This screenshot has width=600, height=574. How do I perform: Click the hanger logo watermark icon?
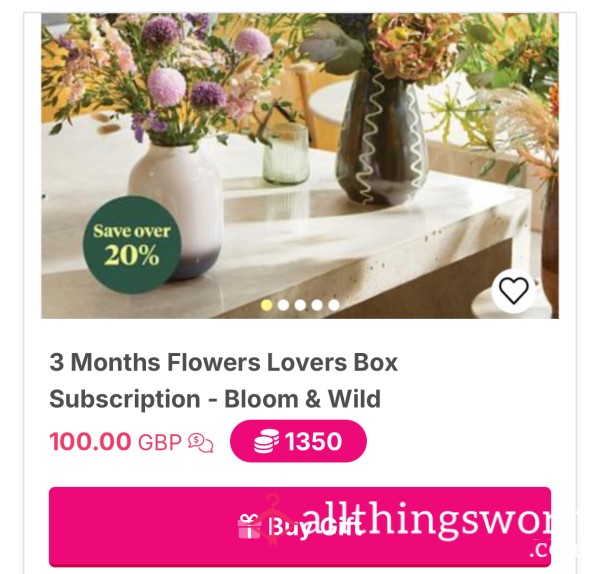coord(274,519)
